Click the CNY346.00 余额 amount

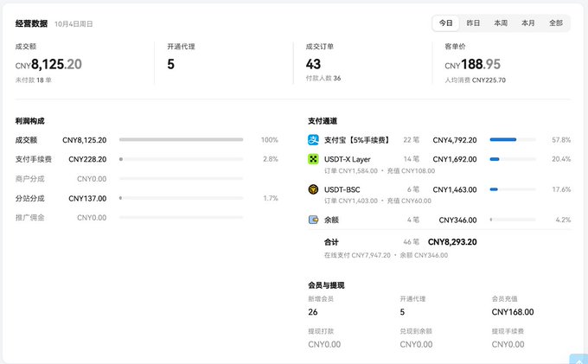458,220
